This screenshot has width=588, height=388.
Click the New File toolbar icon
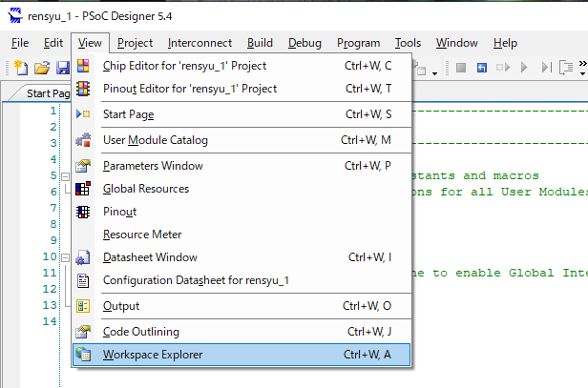click(21, 68)
